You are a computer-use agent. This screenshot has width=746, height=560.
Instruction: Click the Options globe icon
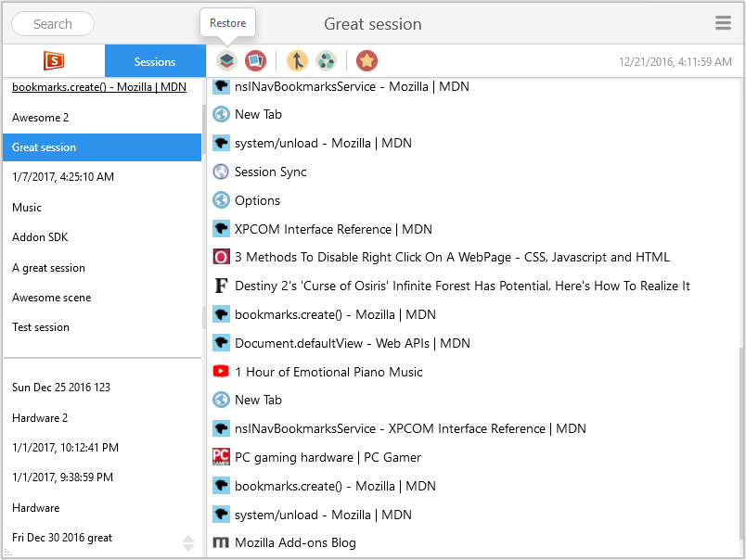[x=221, y=200]
